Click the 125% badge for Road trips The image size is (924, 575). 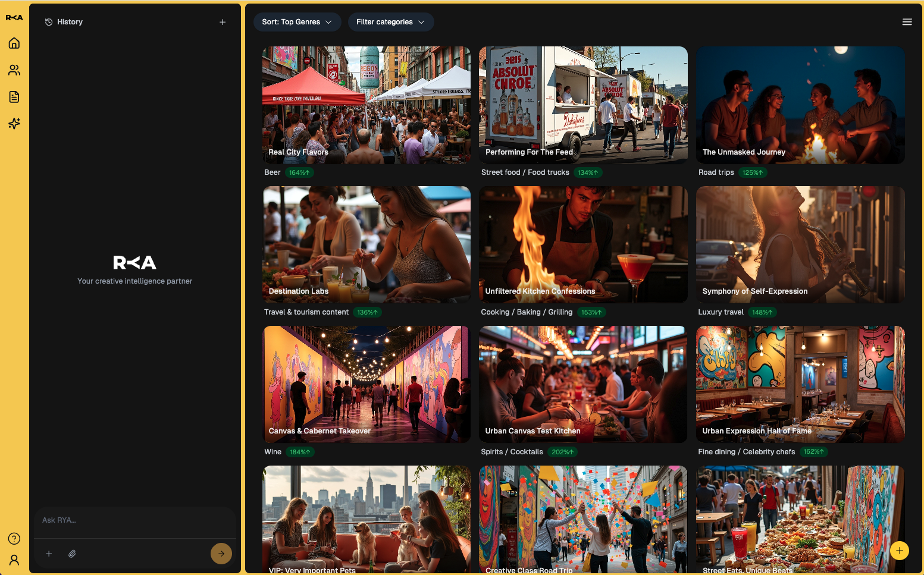(x=753, y=173)
